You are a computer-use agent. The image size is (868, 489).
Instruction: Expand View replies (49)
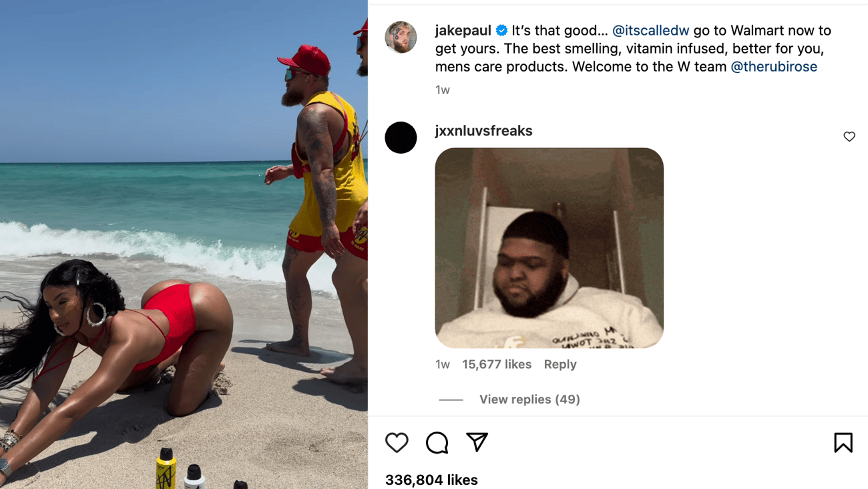(x=529, y=399)
